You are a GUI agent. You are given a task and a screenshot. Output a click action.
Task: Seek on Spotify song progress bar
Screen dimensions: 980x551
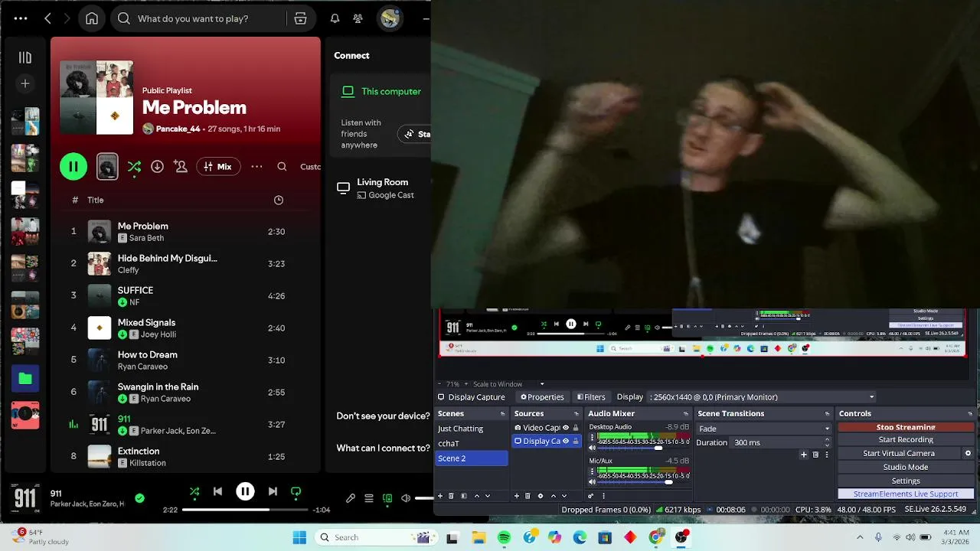tap(245, 510)
